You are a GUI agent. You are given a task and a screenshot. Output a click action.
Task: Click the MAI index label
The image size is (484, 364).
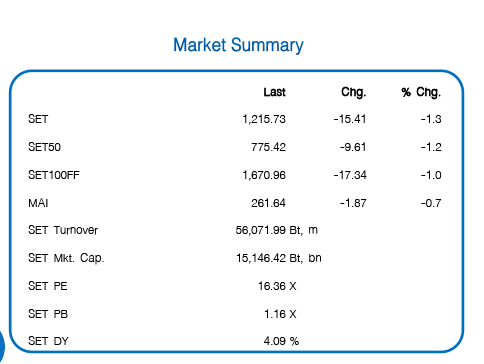pyautogui.click(x=38, y=203)
